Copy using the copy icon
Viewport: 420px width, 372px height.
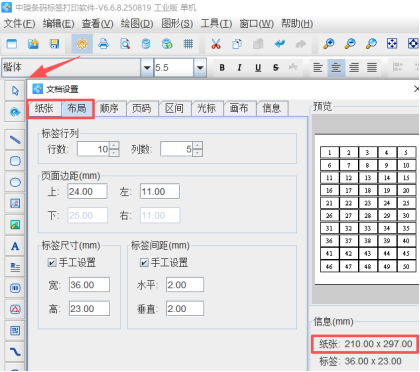[x=237, y=44]
